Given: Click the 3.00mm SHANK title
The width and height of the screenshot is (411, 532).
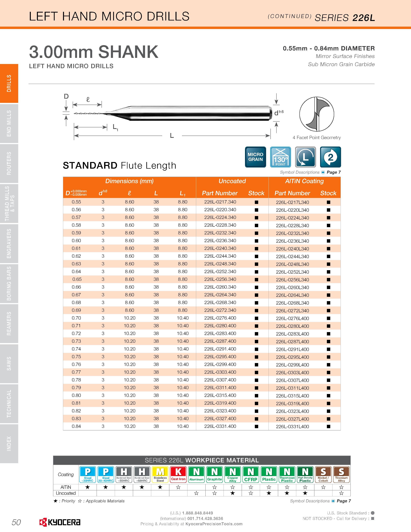Looking at the screenshot, I should [94, 52].
